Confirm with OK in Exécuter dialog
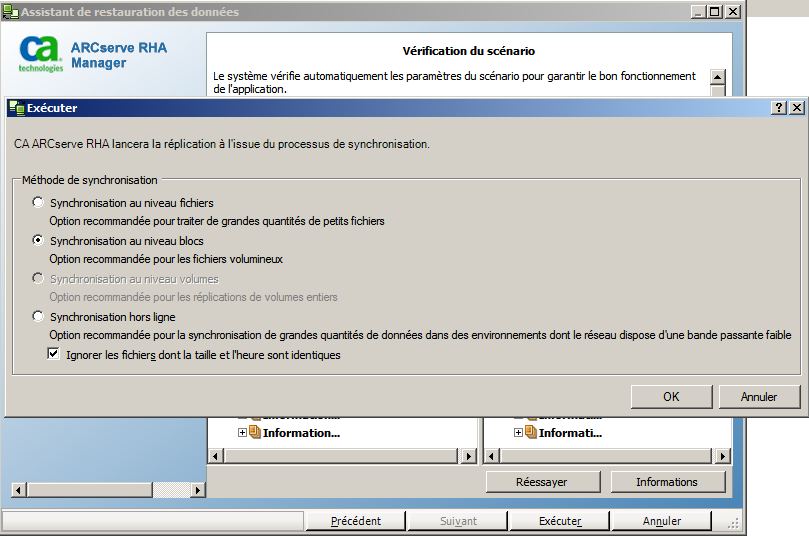The width and height of the screenshot is (809, 537). (671, 397)
